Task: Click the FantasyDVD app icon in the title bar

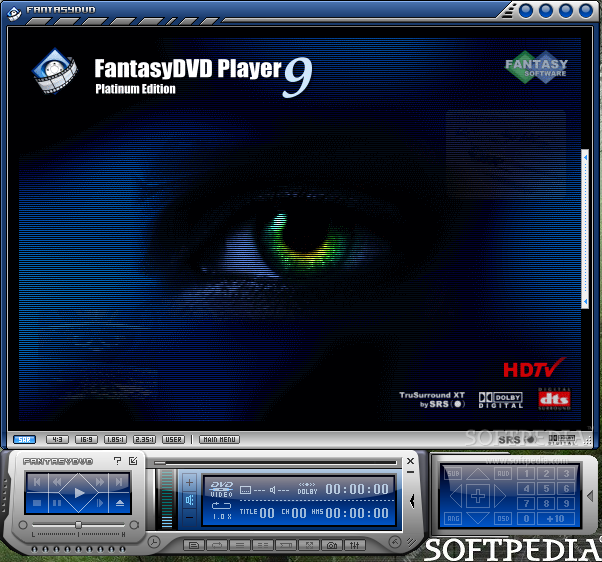Action: point(14,13)
